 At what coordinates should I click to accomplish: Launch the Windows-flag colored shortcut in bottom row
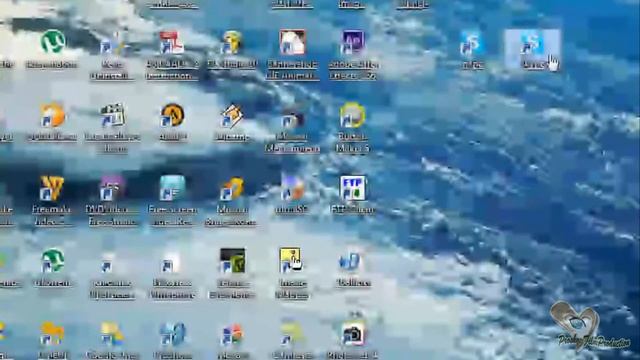232,334
